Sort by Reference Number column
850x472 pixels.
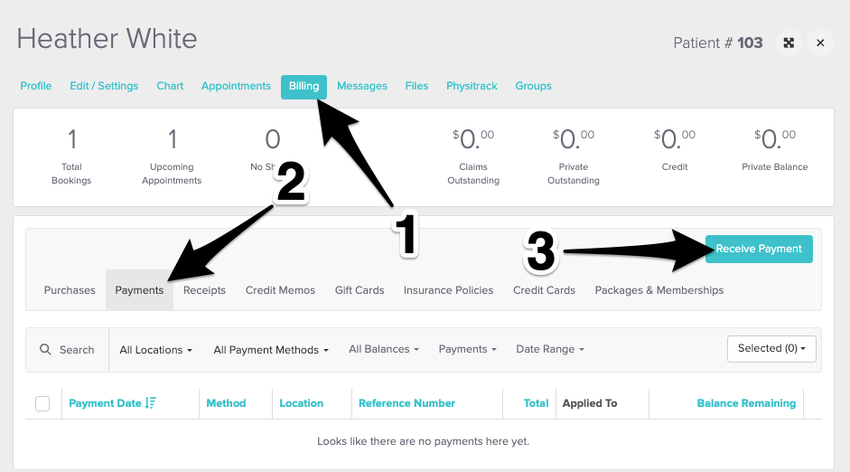pos(406,403)
